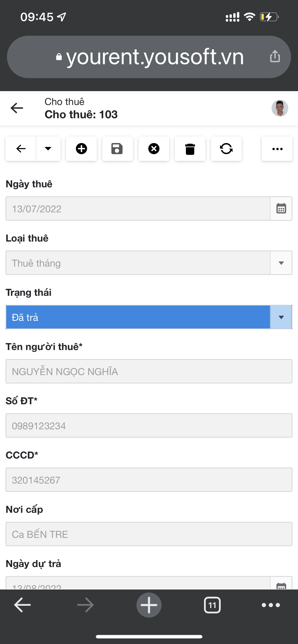298x644 pixels.
Task: Open the calendar picker for Ngày thuê
Action: (281, 208)
